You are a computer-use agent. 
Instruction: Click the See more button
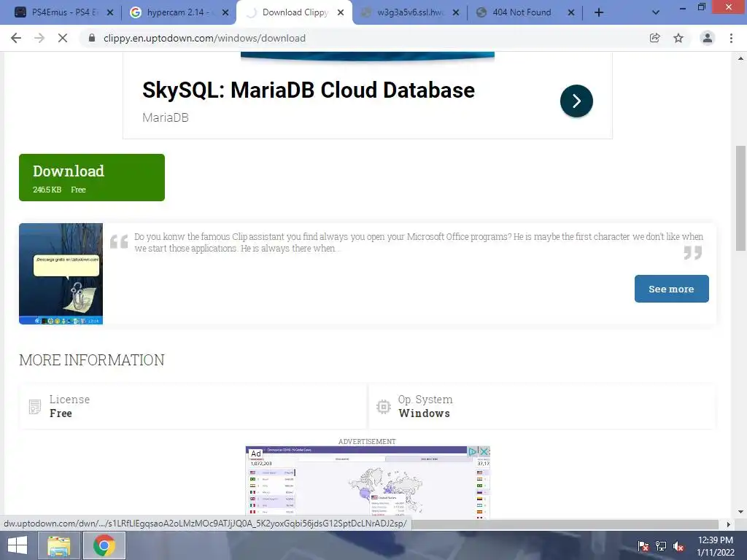click(x=671, y=289)
